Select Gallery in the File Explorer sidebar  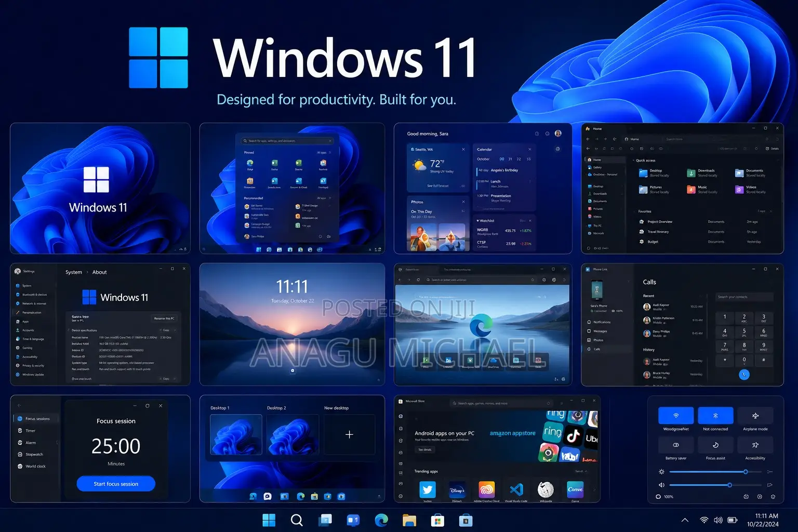tap(595, 167)
